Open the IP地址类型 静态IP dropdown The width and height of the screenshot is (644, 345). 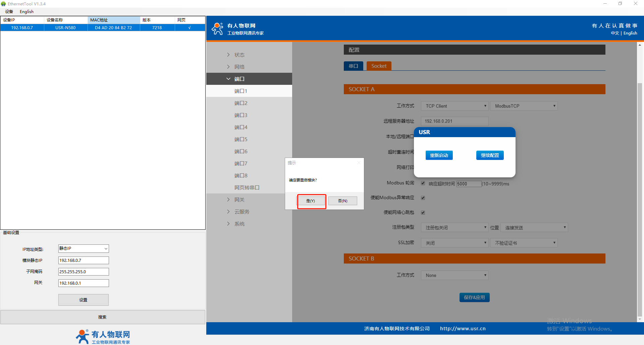84,248
